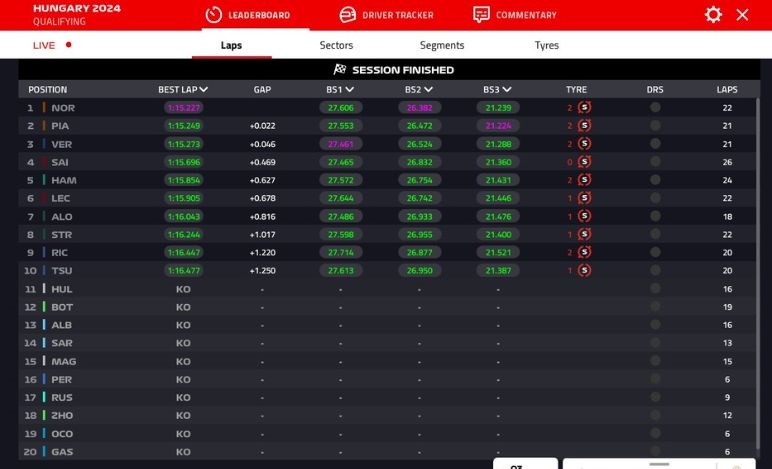Select driver LEC in position 6

pyautogui.click(x=61, y=198)
